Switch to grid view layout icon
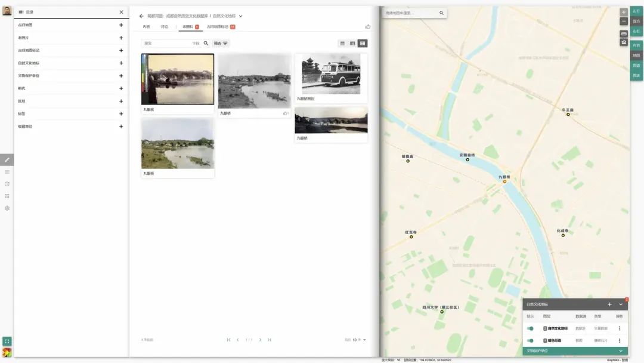Screen dimensions: 644x363 pyautogui.click(x=363, y=44)
